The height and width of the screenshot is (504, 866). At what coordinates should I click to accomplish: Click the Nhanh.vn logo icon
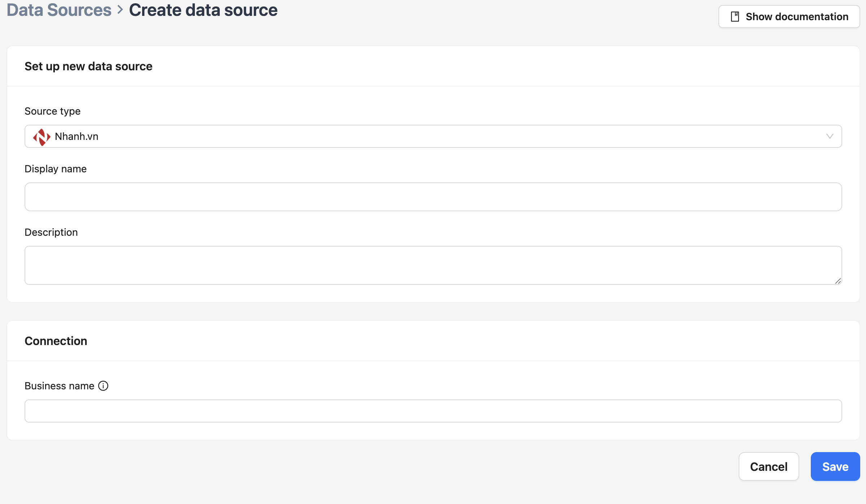pyautogui.click(x=41, y=137)
